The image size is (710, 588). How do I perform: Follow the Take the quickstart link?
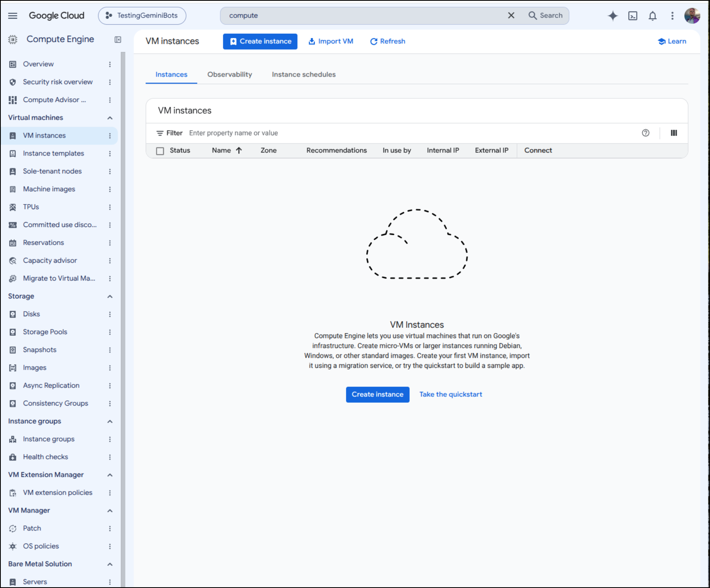click(x=451, y=394)
